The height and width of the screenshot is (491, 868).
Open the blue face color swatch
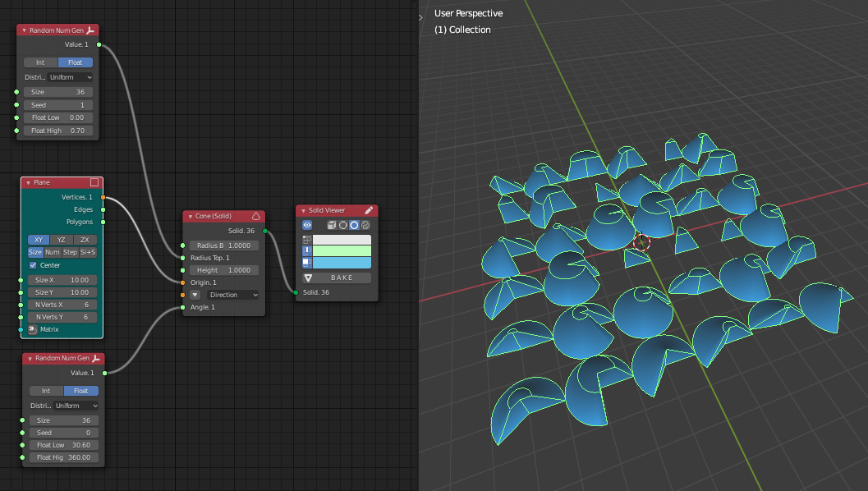point(342,263)
